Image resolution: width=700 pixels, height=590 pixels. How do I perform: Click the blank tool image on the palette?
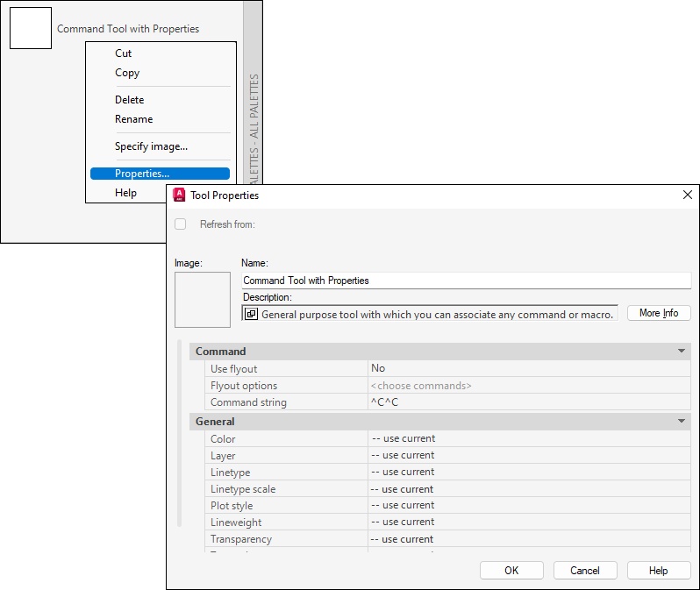[31, 28]
